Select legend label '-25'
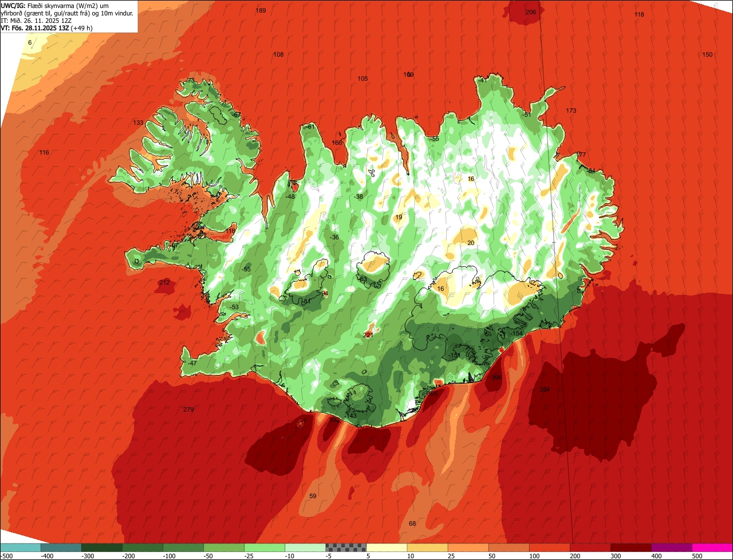This screenshot has width=733, height=560. click(x=249, y=556)
